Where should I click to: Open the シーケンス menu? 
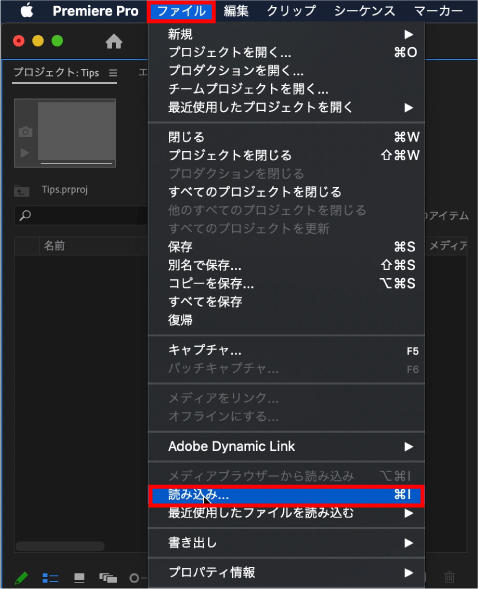tap(365, 11)
